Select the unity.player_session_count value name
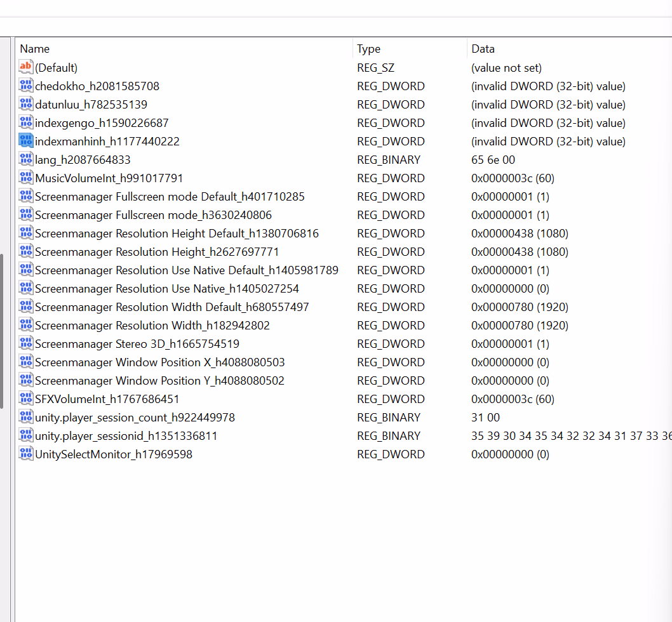Screen dimensions: 672x622 [x=135, y=418]
